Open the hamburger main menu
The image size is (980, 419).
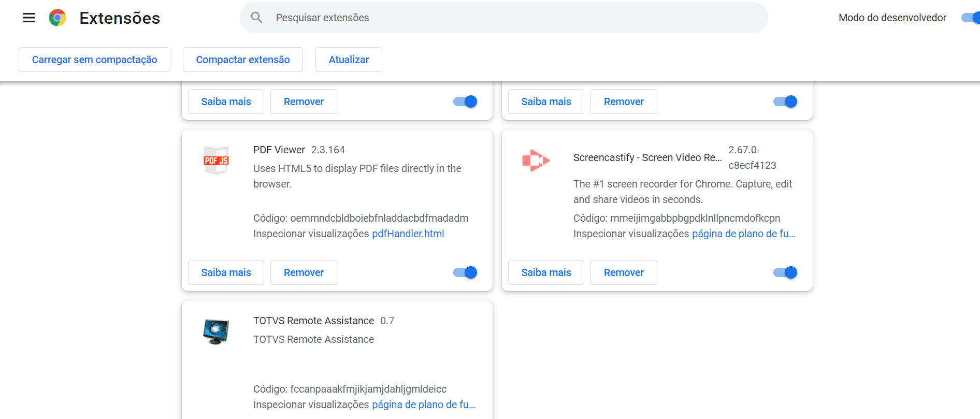29,18
